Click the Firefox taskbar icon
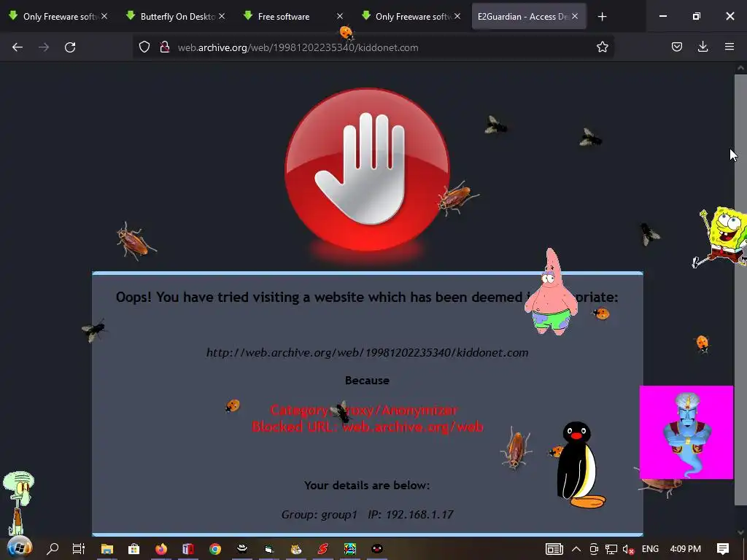 [x=161, y=548]
